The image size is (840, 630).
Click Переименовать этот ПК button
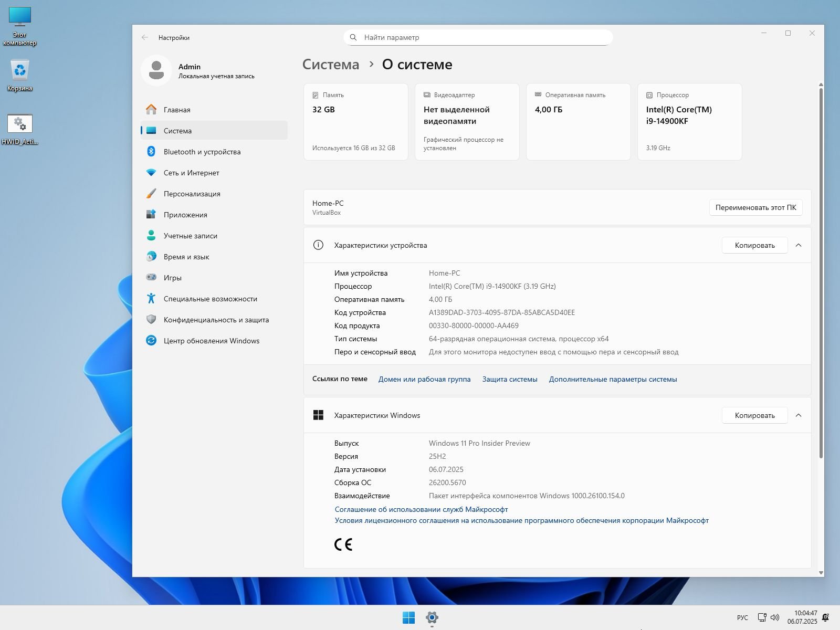[x=755, y=207]
